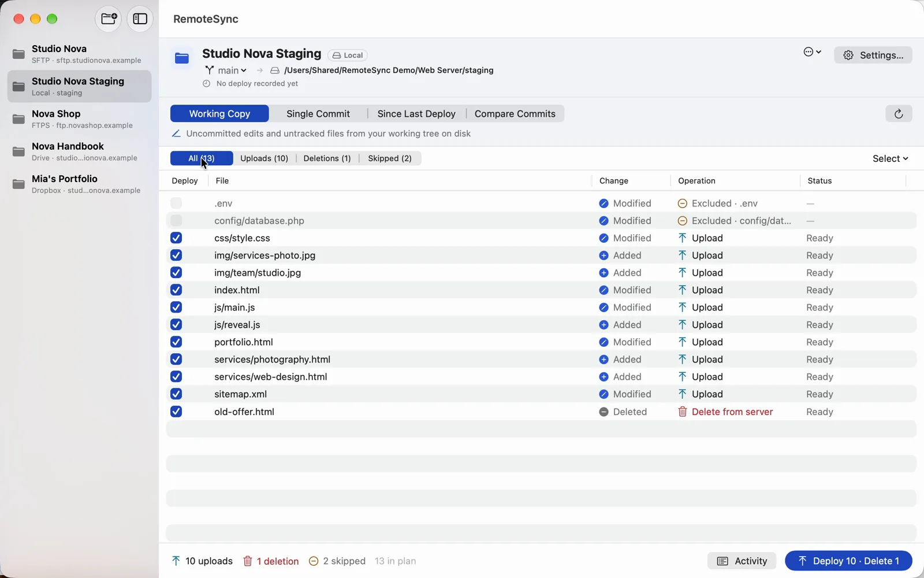Viewport: 924px width, 578px height.
Task: Click the uploads arrow icon in the footer
Action: 176,561
